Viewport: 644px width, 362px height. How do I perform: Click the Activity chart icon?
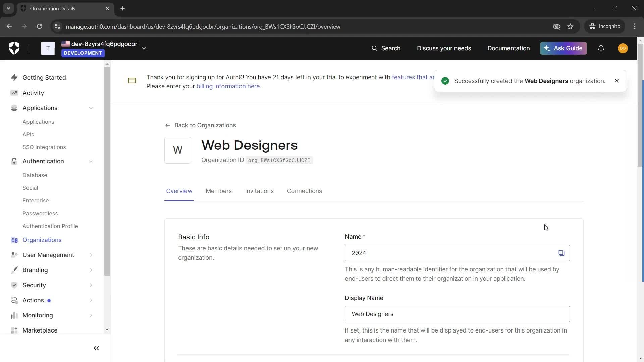point(14,93)
